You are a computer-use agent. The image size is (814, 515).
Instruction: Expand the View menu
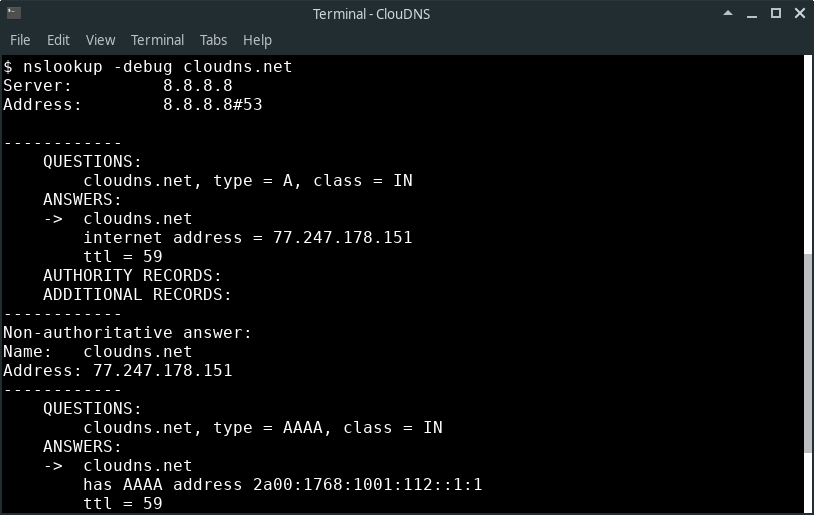tap(100, 40)
